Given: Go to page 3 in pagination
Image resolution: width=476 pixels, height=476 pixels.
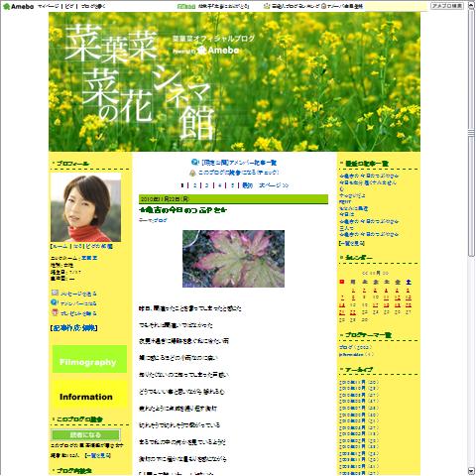Looking at the screenshot, I should point(207,185).
